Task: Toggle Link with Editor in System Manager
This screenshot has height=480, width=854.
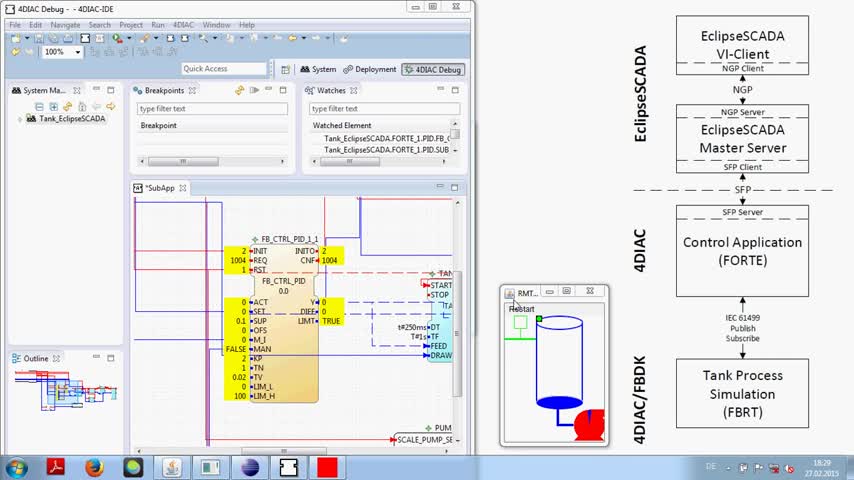Action: coord(68,106)
